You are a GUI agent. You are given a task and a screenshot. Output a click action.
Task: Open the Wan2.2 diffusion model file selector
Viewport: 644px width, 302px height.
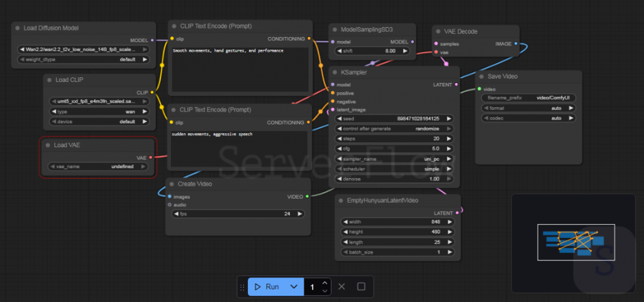click(x=84, y=49)
